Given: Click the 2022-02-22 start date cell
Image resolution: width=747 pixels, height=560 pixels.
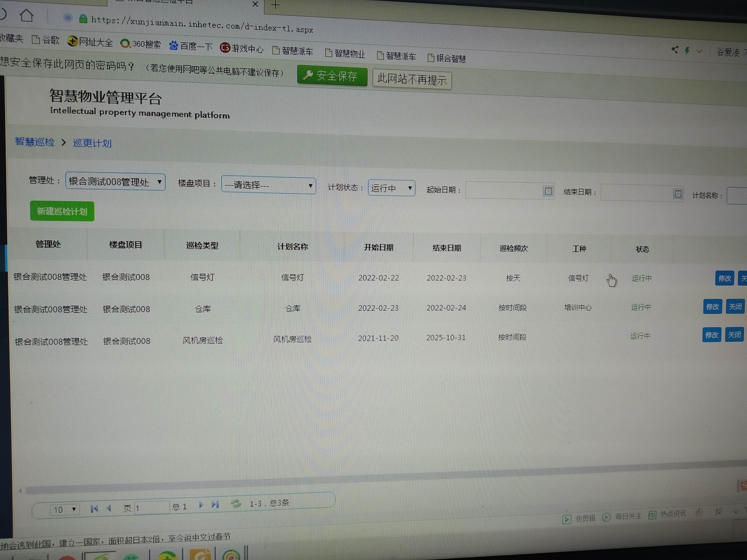Looking at the screenshot, I should click(378, 278).
